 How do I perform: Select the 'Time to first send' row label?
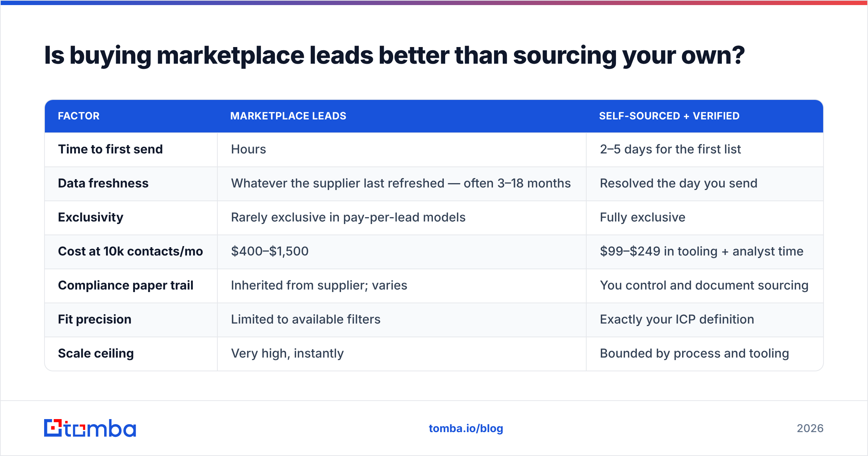pyautogui.click(x=110, y=149)
